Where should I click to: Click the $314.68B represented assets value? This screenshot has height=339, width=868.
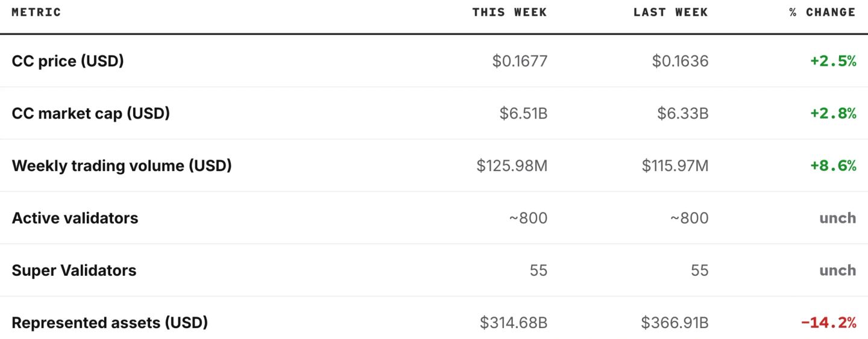click(514, 323)
